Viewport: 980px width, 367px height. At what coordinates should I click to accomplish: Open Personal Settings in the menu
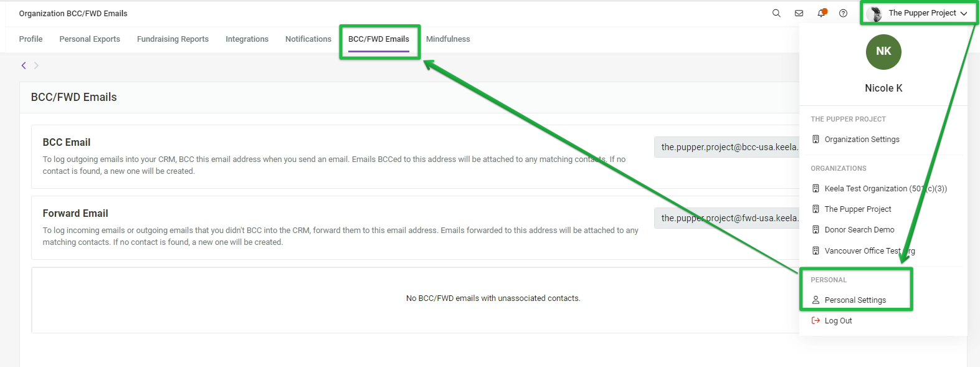[x=849, y=300]
